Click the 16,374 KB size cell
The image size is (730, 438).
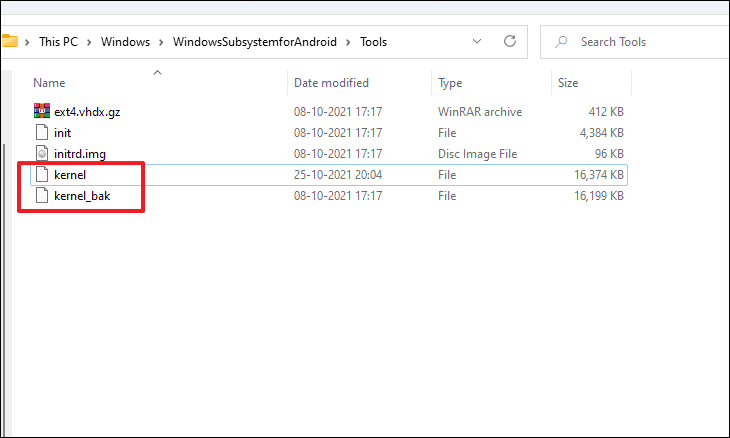click(x=599, y=175)
